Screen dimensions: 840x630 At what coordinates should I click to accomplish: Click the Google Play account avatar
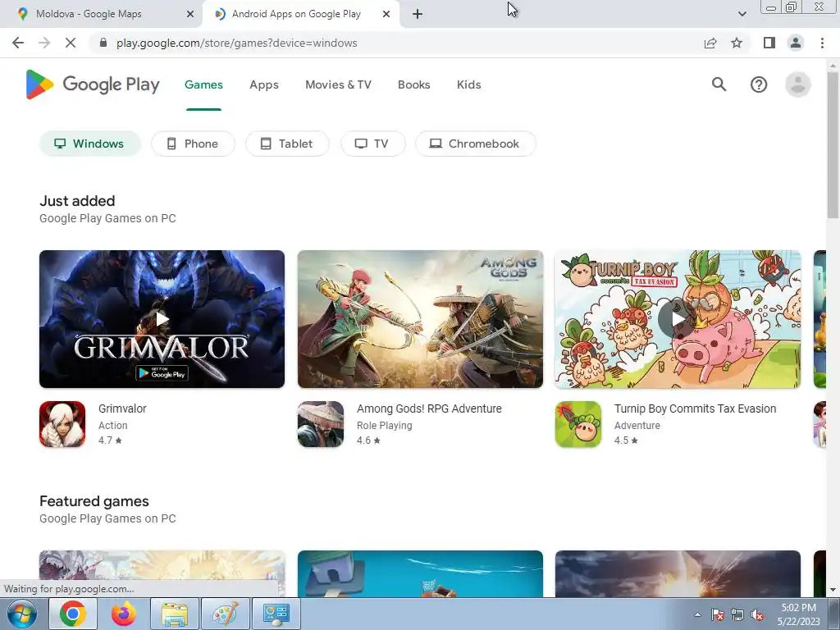pyautogui.click(x=797, y=84)
